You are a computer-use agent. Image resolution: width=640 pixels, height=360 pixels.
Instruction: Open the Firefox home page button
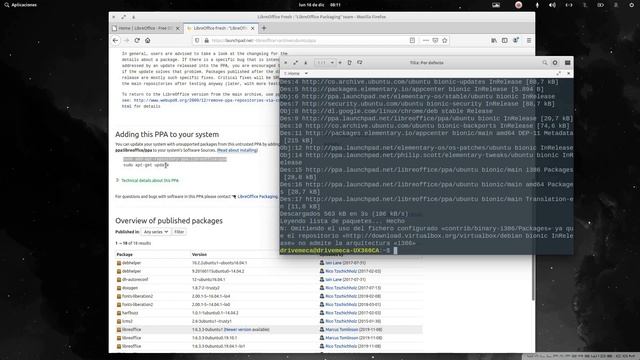pos(148,40)
